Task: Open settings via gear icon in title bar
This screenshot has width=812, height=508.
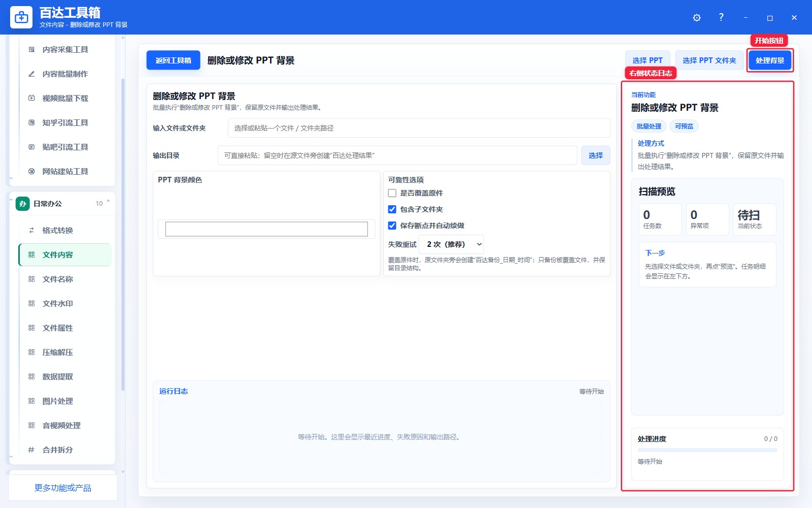Action: click(697, 18)
